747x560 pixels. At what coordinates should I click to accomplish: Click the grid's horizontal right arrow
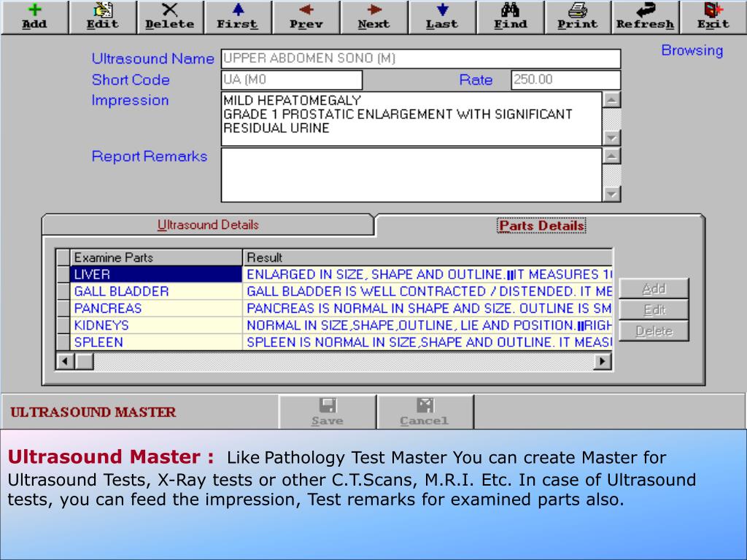[x=603, y=362]
